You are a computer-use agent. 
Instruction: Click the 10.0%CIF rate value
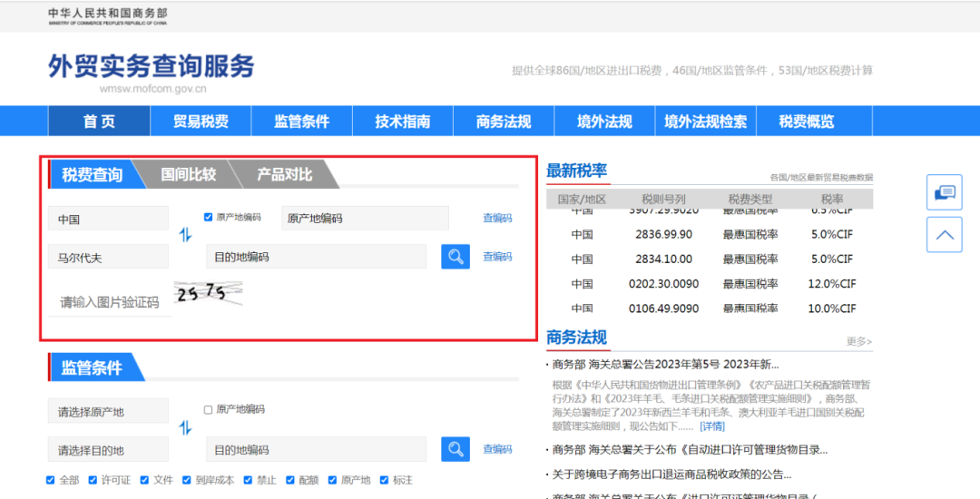(x=832, y=308)
